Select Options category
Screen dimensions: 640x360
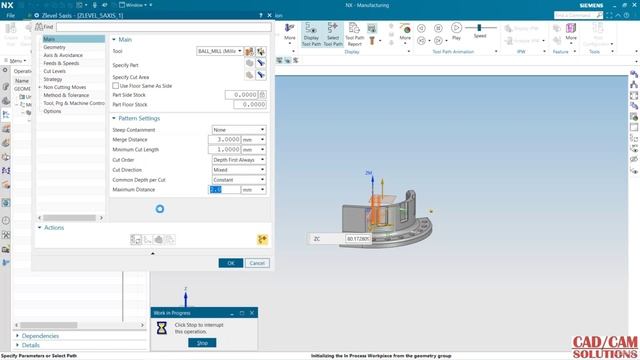[52, 111]
